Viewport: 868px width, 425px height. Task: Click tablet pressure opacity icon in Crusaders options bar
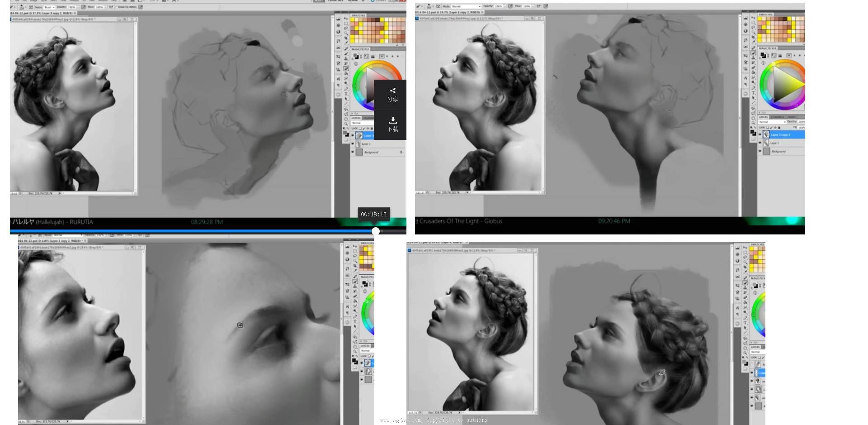click(x=510, y=6)
